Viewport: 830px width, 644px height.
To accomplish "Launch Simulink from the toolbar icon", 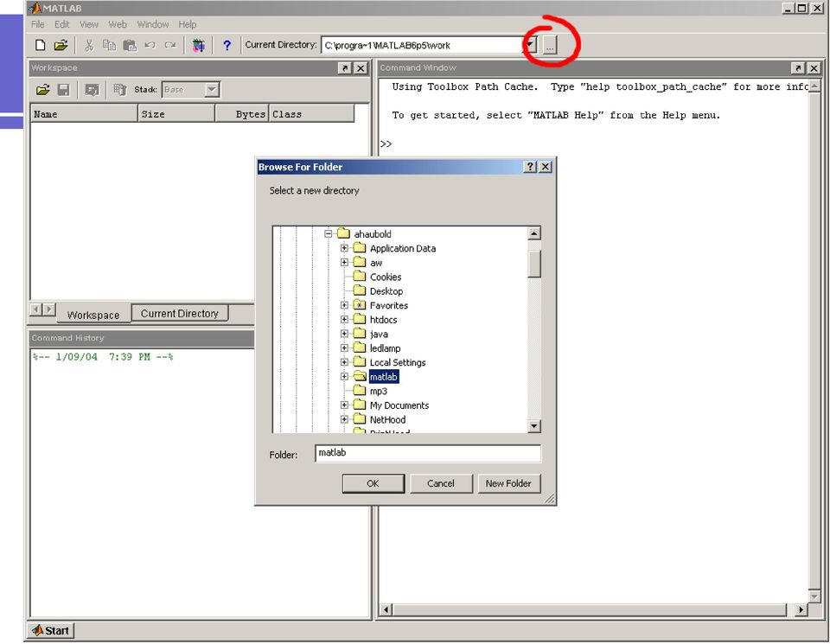I will [x=199, y=46].
